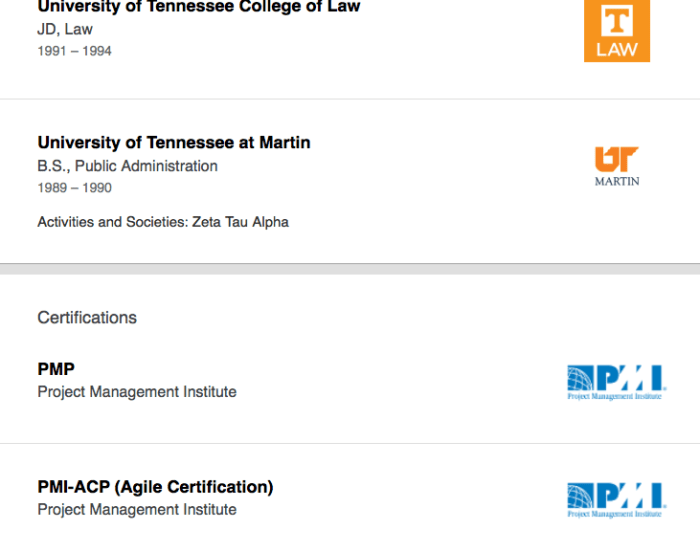Screen dimensions: 700x552
Task: Select the 1991 – 1994 date range
Action: click(74, 51)
